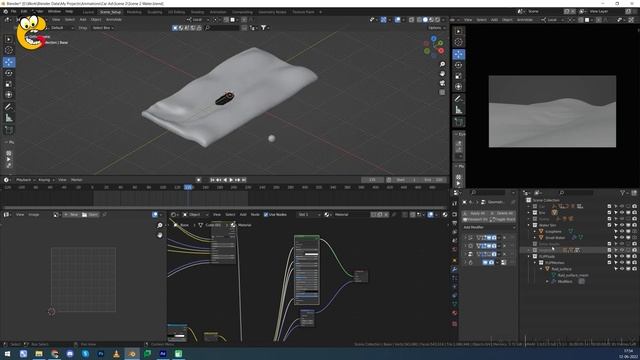Click the outliner search field
Image resolution: width=640 pixels, height=360 pixels.
tap(576, 193)
